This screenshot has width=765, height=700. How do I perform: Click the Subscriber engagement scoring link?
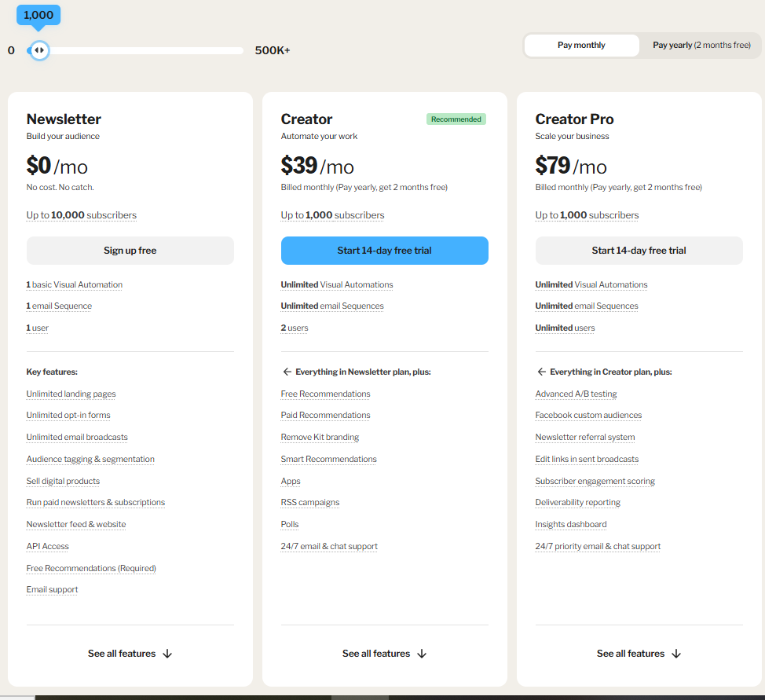(595, 482)
